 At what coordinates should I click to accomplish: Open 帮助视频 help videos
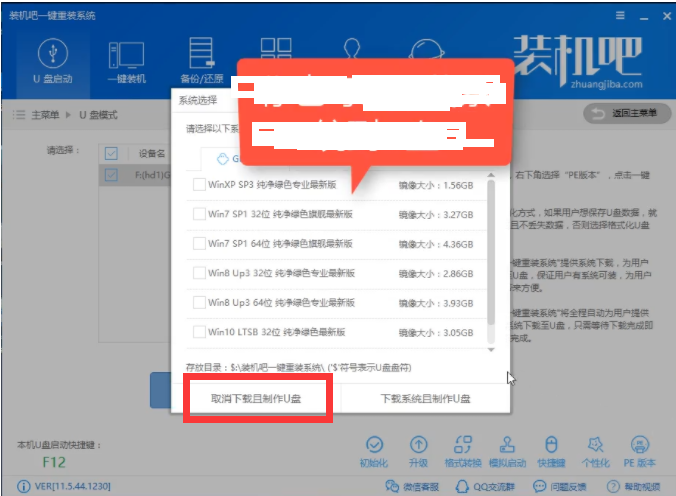click(634, 487)
